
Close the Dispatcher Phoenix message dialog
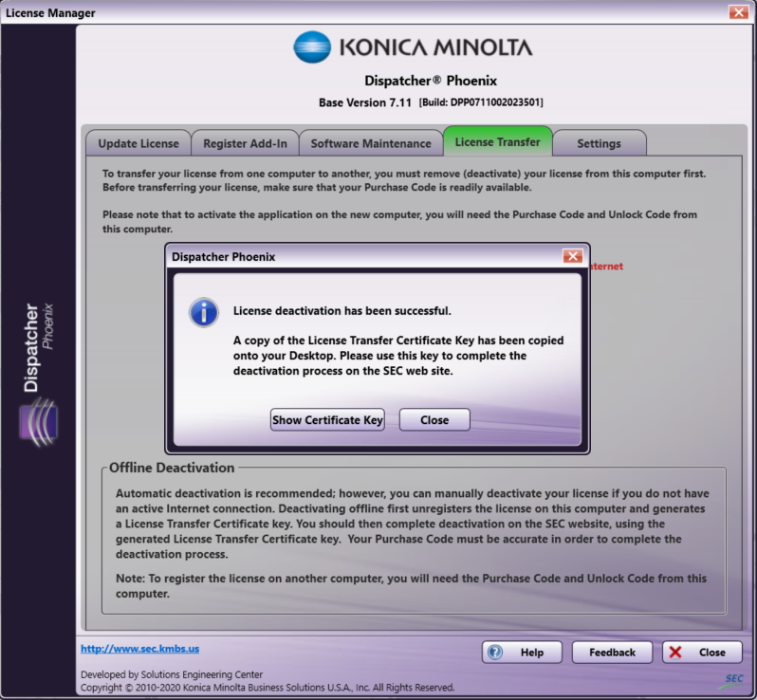pos(434,419)
